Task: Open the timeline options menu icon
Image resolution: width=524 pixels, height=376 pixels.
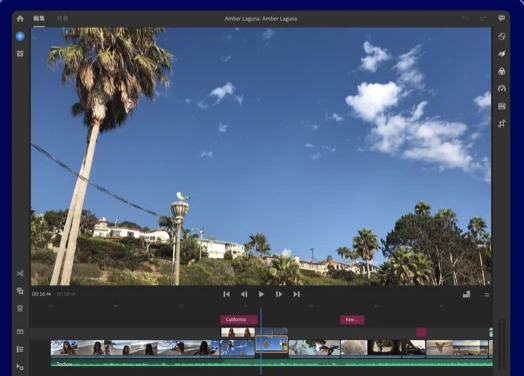Action: [x=487, y=295]
